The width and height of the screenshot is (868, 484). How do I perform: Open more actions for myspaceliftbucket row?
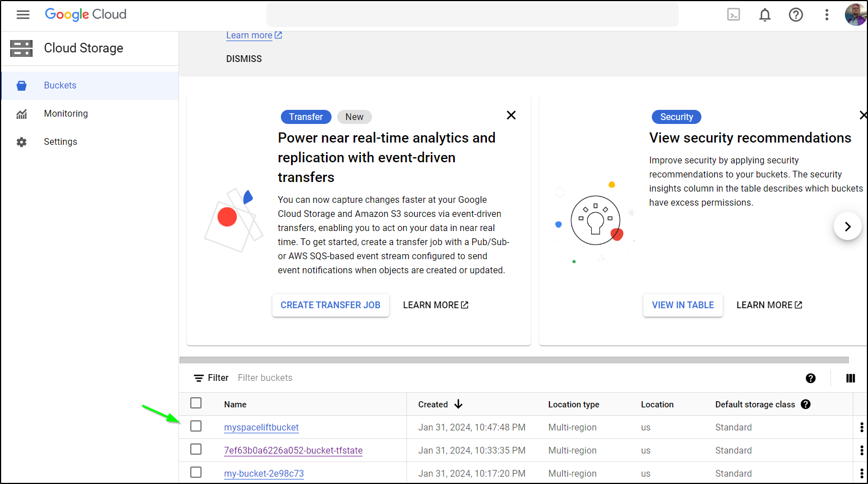tap(861, 428)
